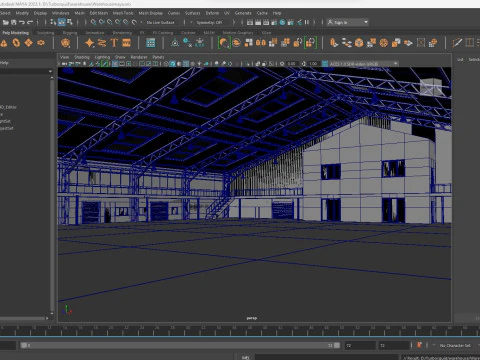480x360 pixels.
Task: Click the Multi-Cut knife shelf icon
Action: pos(457,43)
